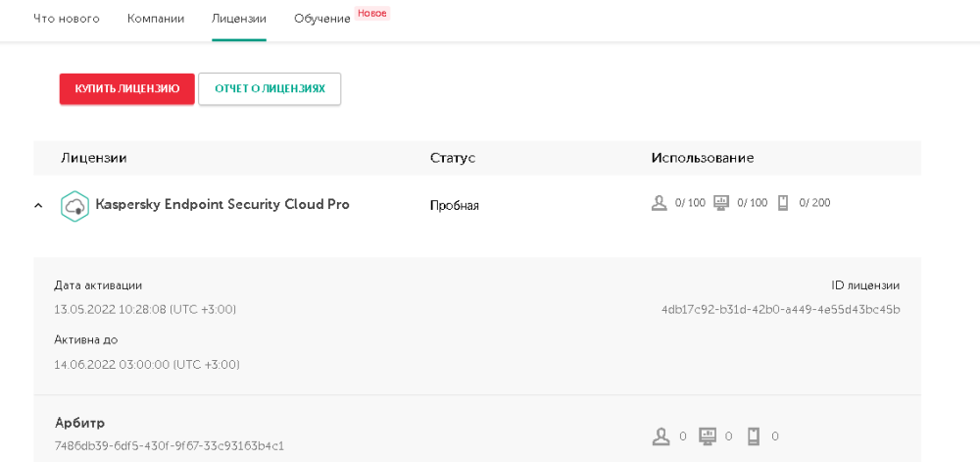Screen dimensions: 980x462
Task: Click the mobile devices icon in license usage row
Action: coord(783,203)
